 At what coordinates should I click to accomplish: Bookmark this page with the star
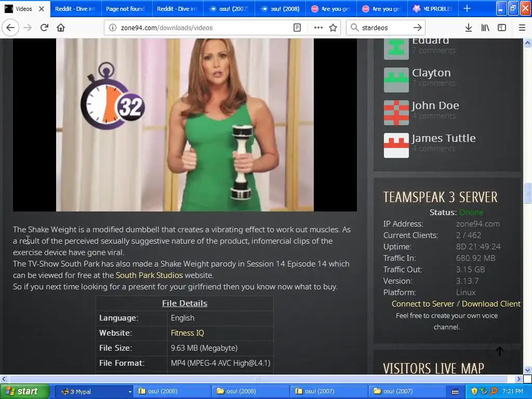point(333,28)
